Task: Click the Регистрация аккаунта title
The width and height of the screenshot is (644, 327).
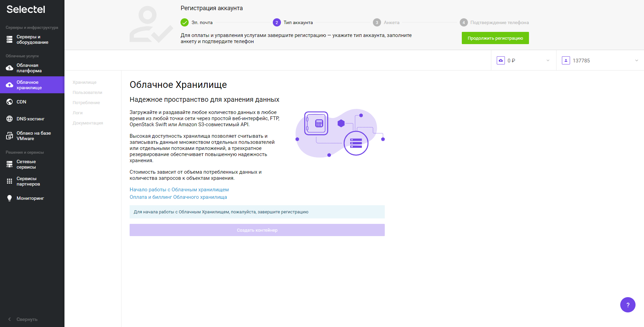Action: tap(212, 8)
